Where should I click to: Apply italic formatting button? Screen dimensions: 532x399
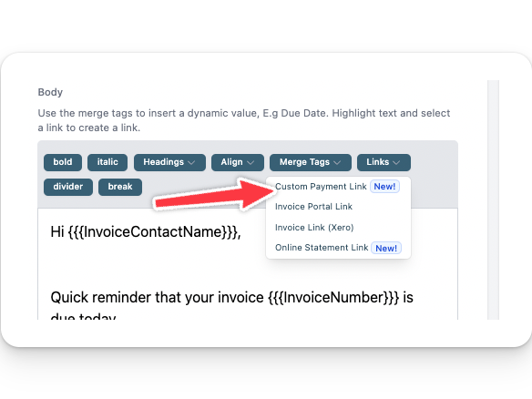pyautogui.click(x=107, y=162)
